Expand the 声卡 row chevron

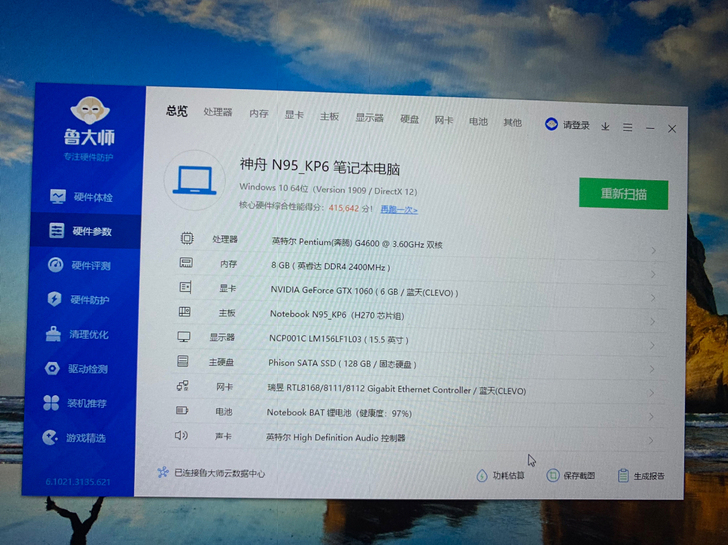pyautogui.click(x=651, y=441)
